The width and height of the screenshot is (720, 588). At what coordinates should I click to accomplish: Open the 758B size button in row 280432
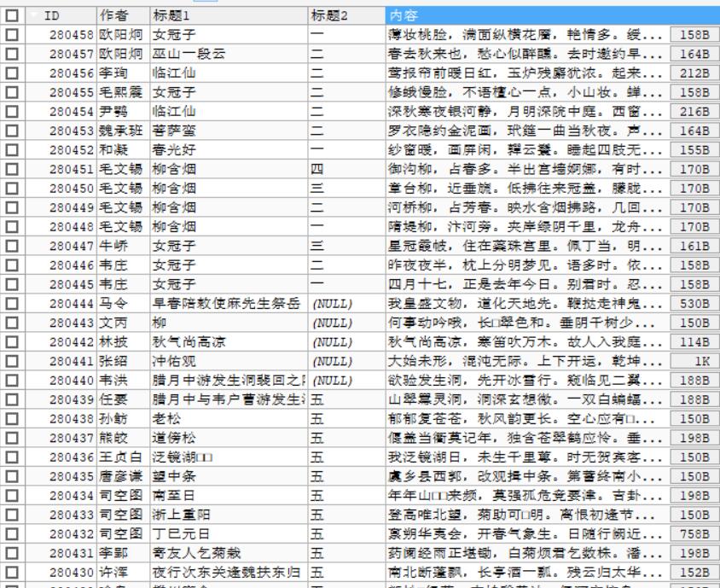coord(694,534)
